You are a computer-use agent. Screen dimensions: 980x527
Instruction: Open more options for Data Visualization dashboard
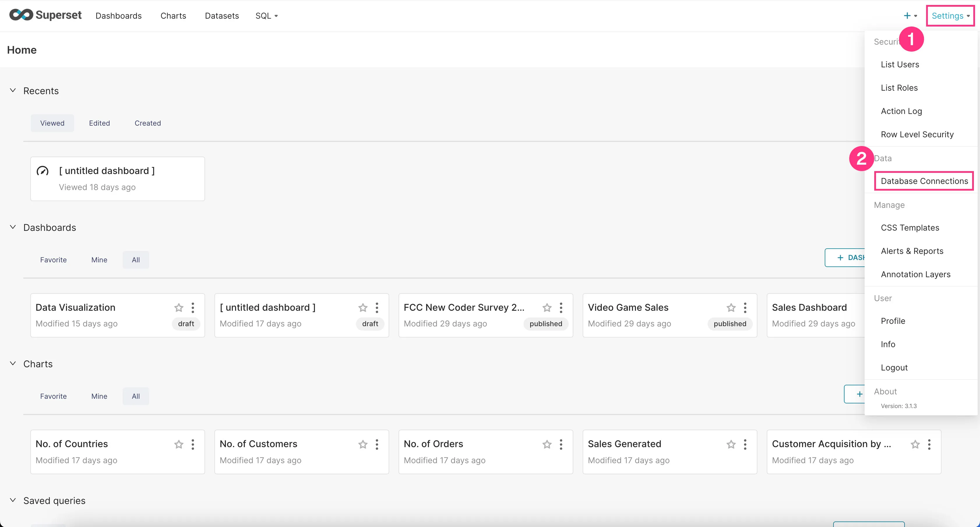click(x=193, y=307)
